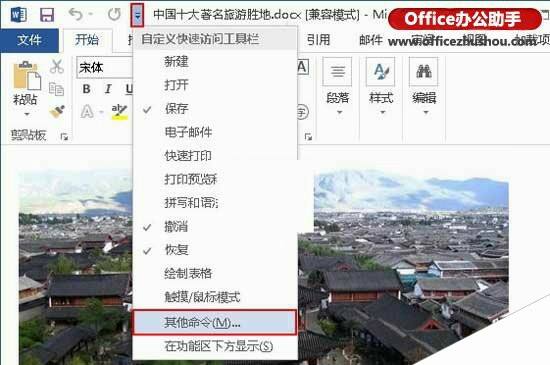
Task: Click the Undo arrow icon
Action: [x=76, y=14]
